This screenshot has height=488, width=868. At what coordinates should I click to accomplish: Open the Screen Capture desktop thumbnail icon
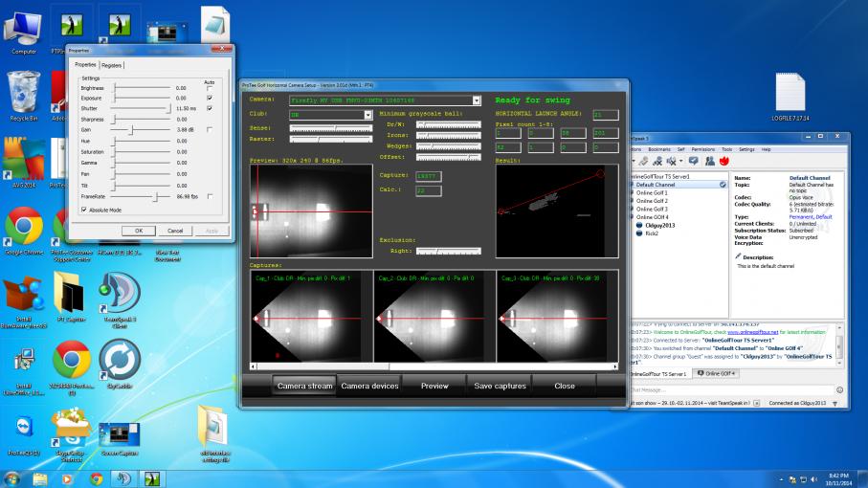(120, 439)
